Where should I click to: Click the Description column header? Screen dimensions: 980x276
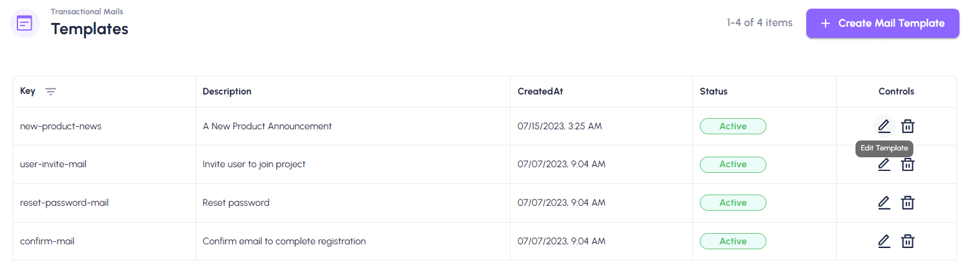pos(227,91)
